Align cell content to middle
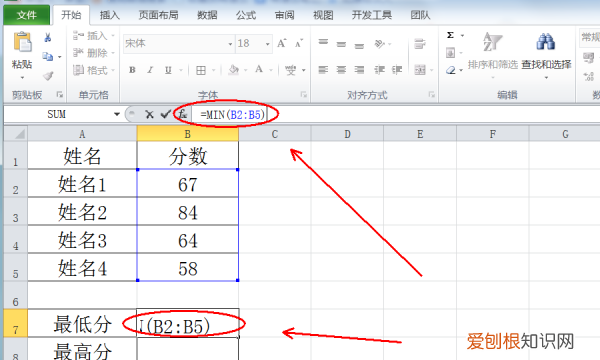 click(341, 44)
